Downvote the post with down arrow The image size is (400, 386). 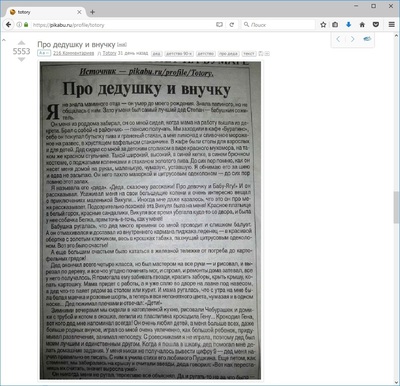coord(21,60)
